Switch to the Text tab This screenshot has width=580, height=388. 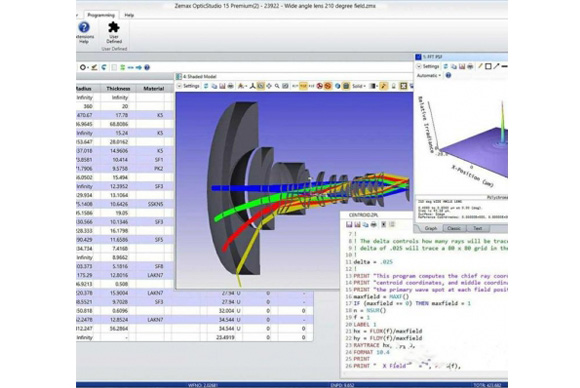coord(478,228)
